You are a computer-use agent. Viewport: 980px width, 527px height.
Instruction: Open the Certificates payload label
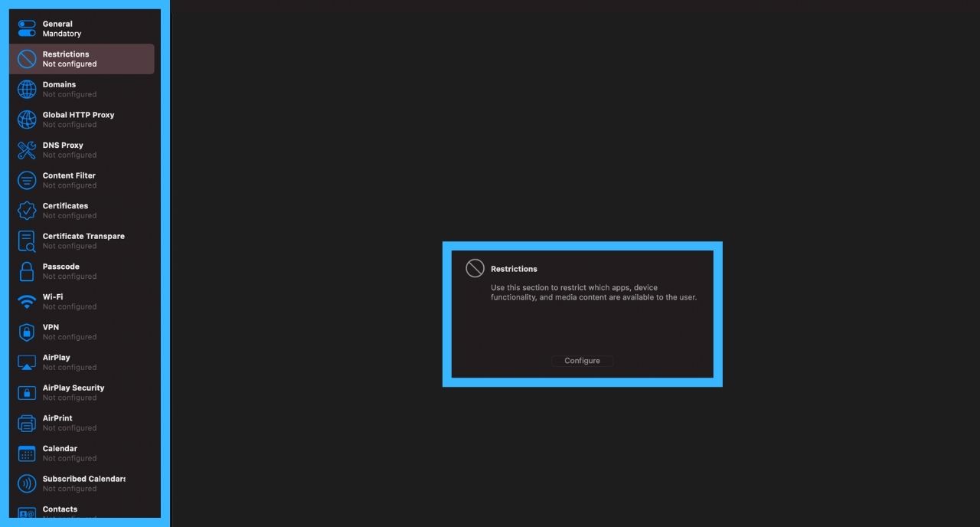pyautogui.click(x=65, y=206)
